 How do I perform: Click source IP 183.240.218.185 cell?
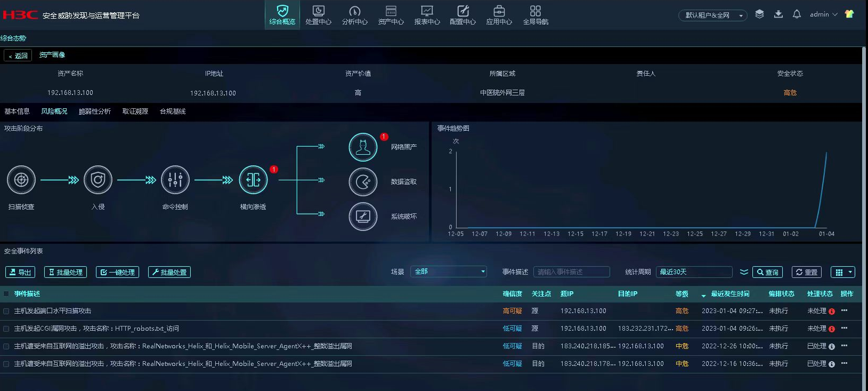[x=588, y=346]
